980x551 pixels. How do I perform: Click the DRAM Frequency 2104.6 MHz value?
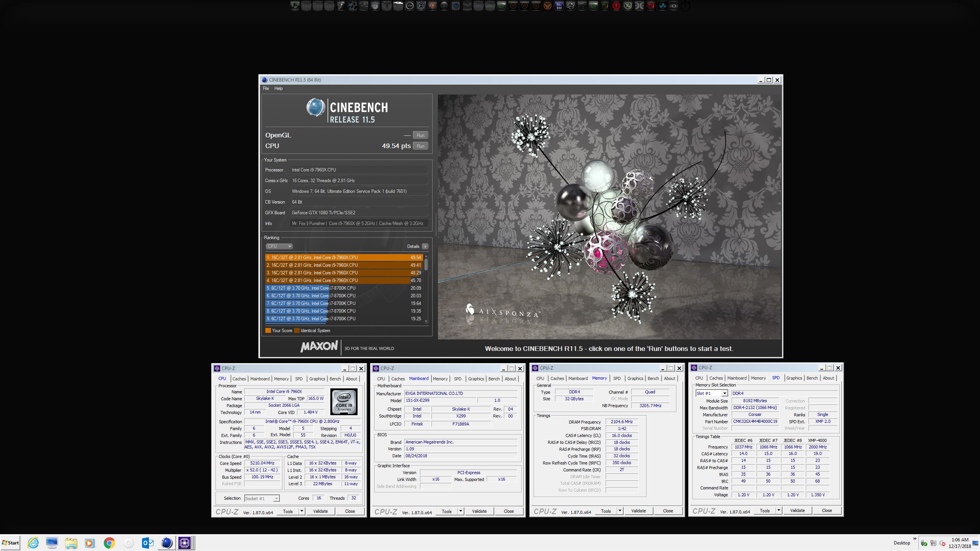click(622, 422)
